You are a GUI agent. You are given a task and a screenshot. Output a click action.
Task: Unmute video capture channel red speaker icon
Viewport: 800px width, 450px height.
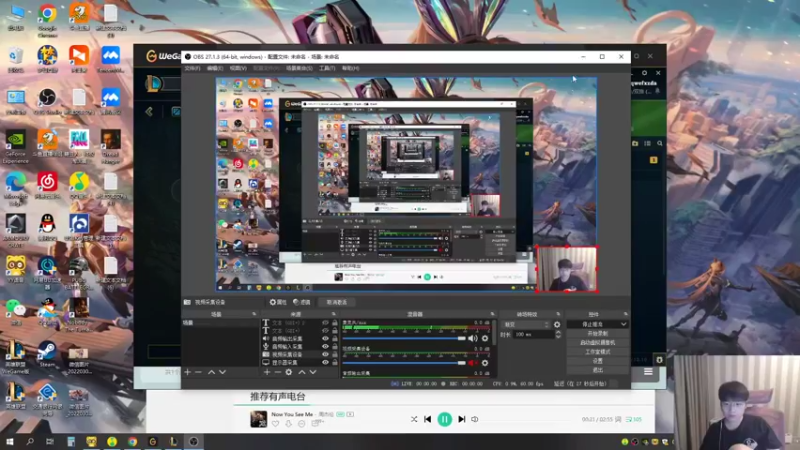pyautogui.click(x=473, y=363)
